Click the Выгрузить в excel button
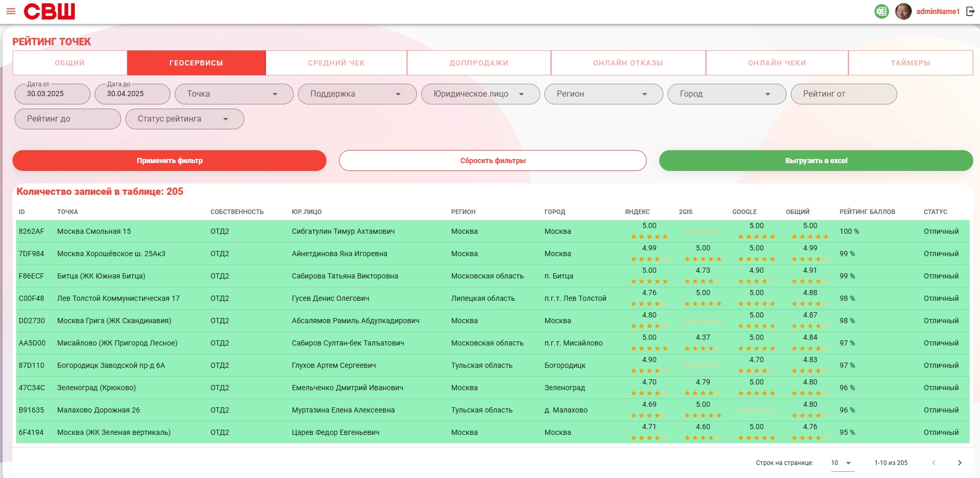The width and height of the screenshot is (980, 478). [816, 161]
